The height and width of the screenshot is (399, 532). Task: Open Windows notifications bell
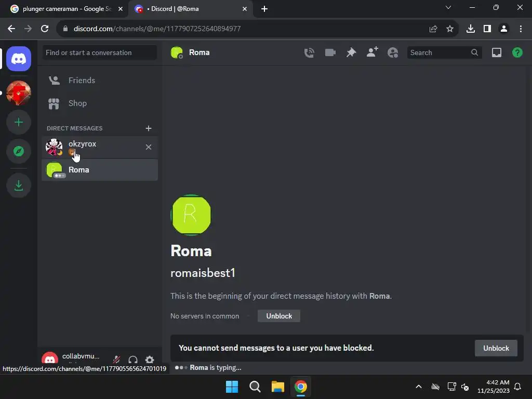pos(517,387)
